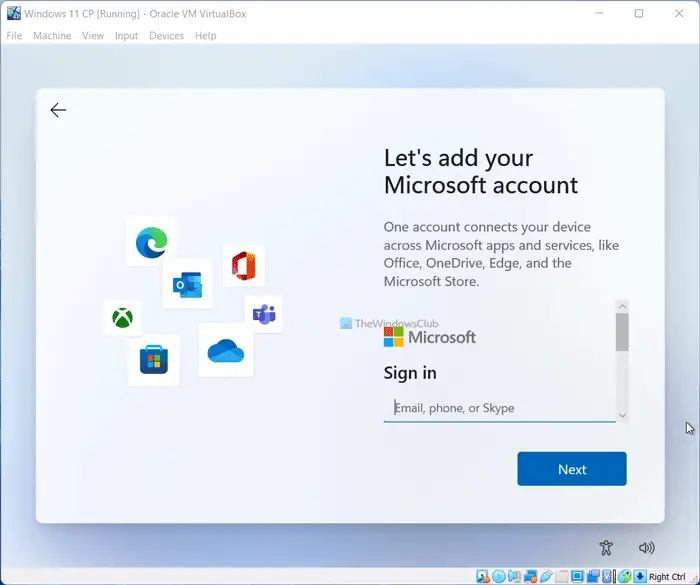Click the Microsoft logo in sign-in pane

click(430, 337)
